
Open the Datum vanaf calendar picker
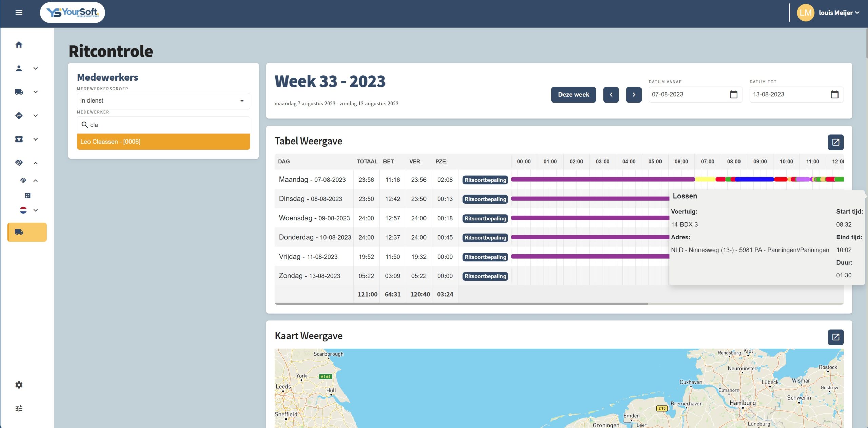tap(733, 94)
